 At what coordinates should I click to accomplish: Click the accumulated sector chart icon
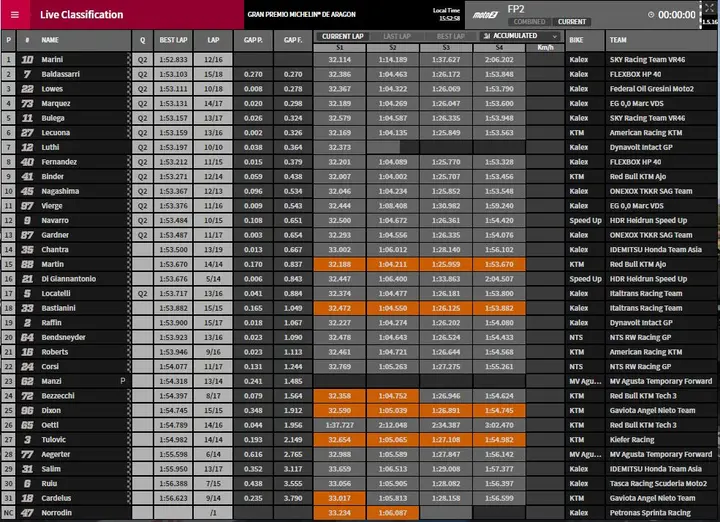point(487,36)
